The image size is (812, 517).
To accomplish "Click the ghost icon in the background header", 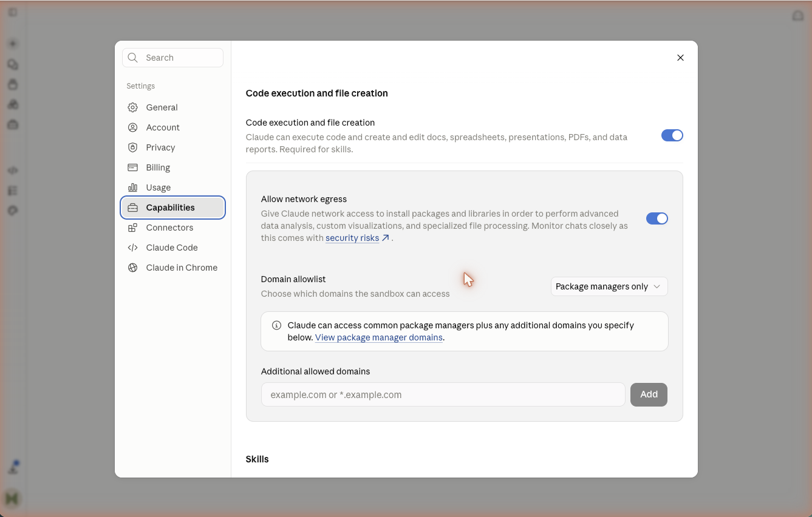I will click(x=798, y=15).
